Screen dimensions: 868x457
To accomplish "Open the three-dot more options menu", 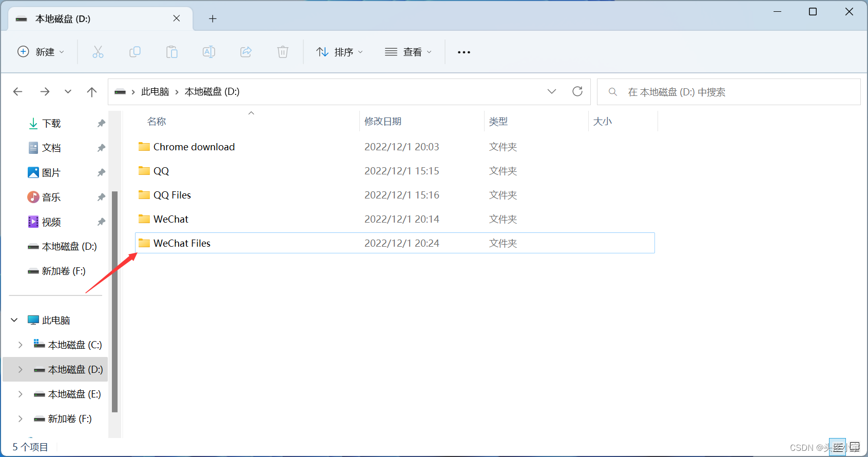I will coord(464,52).
